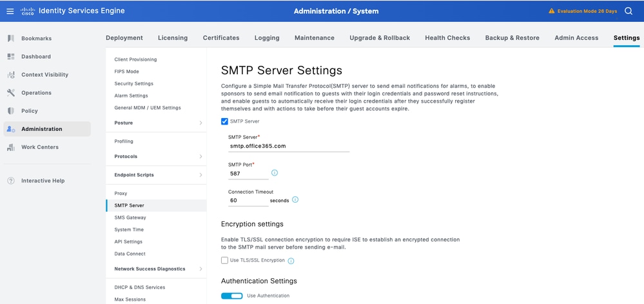This screenshot has width=644, height=304.
Task: Click the Operations wrench icon
Action: (x=11, y=92)
